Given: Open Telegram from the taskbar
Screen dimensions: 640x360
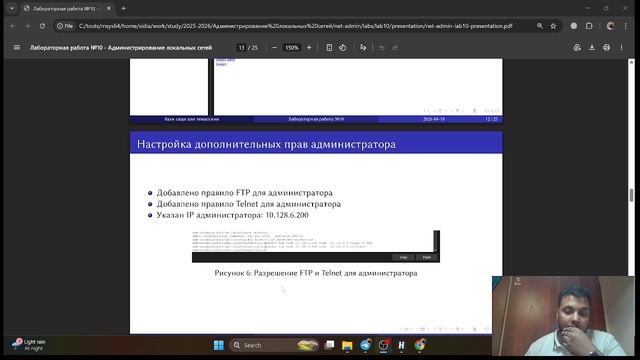Looking at the screenshot, I should 365,345.
